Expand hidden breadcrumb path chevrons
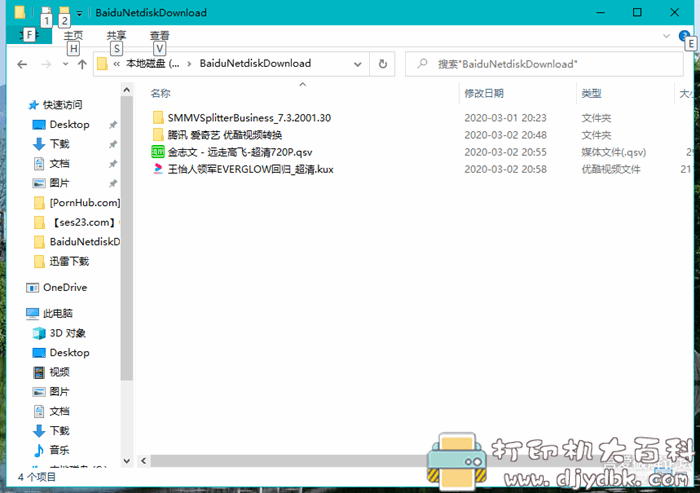 116,64
